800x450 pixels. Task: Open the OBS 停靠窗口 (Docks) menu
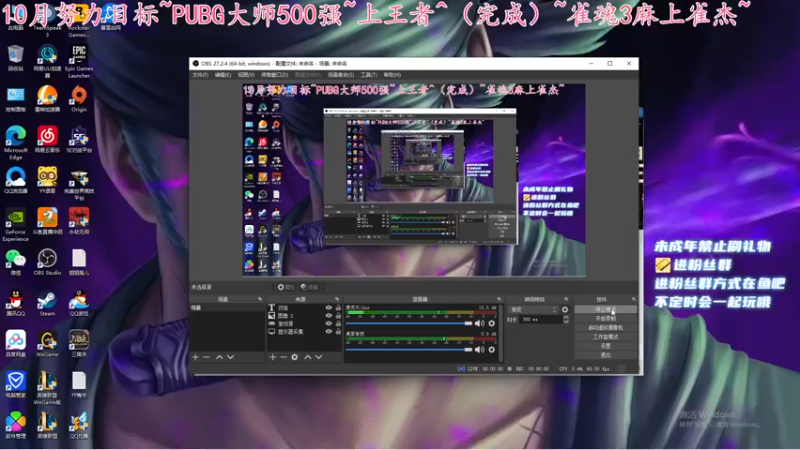pyautogui.click(x=274, y=75)
